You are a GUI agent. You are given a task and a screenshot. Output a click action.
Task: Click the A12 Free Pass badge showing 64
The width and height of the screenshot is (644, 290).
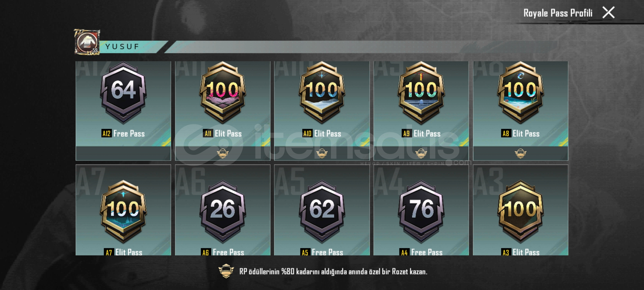(123, 93)
